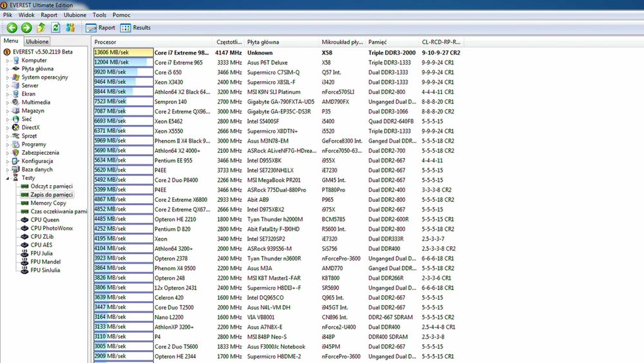Open the CPU AES benchmark
Viewport: 644px width, 363px height.
41,245
